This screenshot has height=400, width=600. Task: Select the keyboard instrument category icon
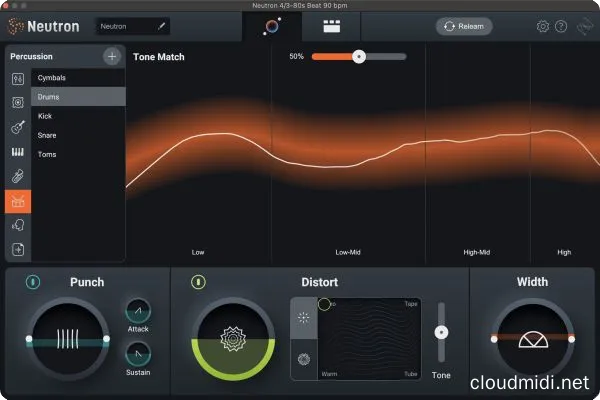(x=18, y=153)
